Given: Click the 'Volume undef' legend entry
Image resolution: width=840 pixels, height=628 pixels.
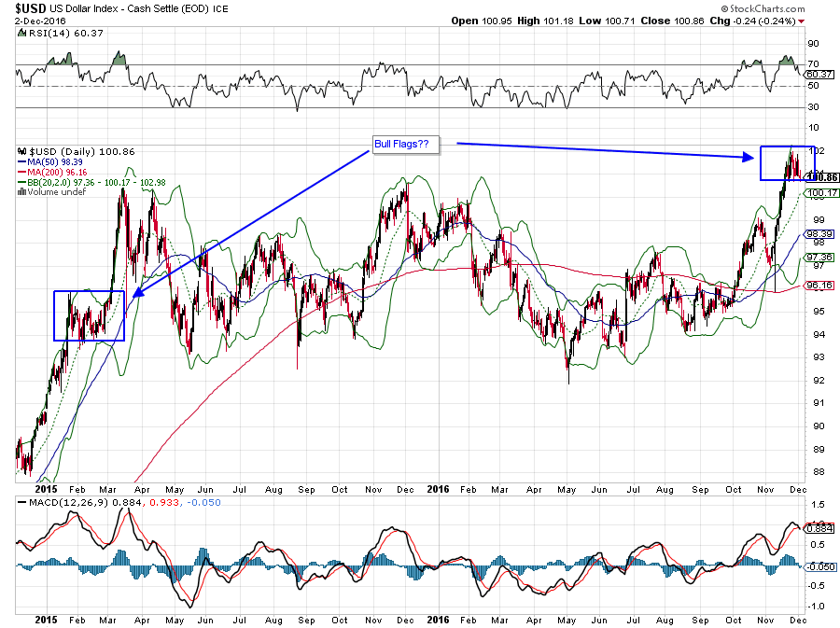Looking at the screenshot, I should coord(54,193).
